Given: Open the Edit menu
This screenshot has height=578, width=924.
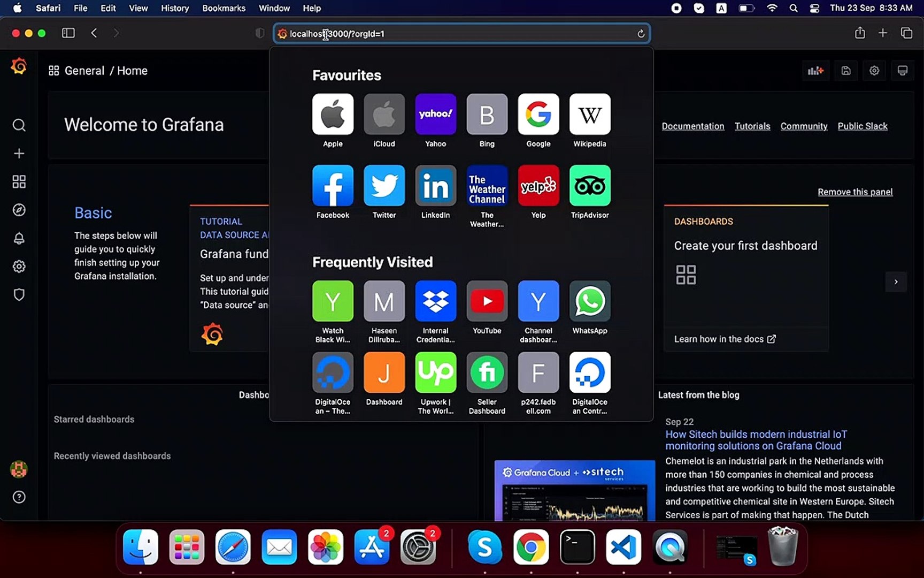Looking at the screenshot, I should pos(108,8).
